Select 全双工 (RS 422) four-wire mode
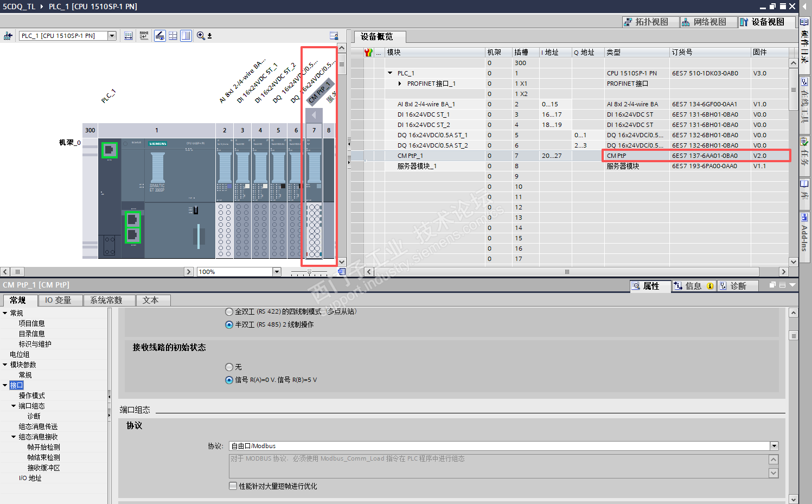The image size is (812, 504). coord(229,312)
